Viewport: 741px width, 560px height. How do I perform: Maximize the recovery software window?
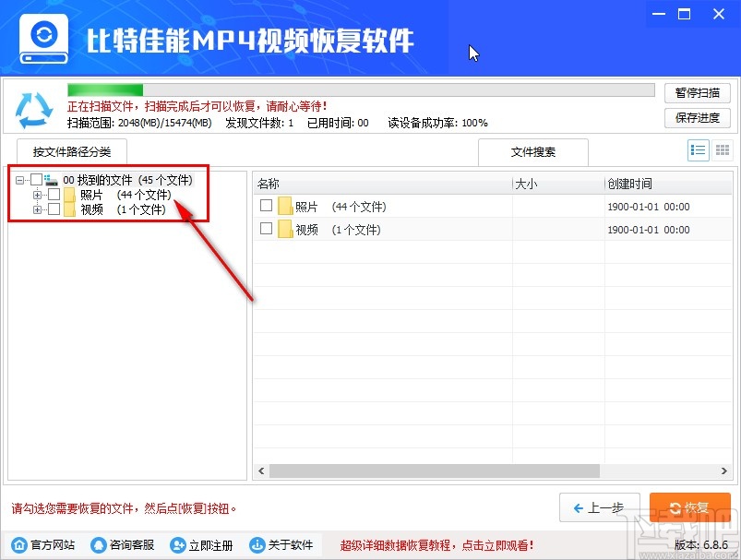[684, 14]
